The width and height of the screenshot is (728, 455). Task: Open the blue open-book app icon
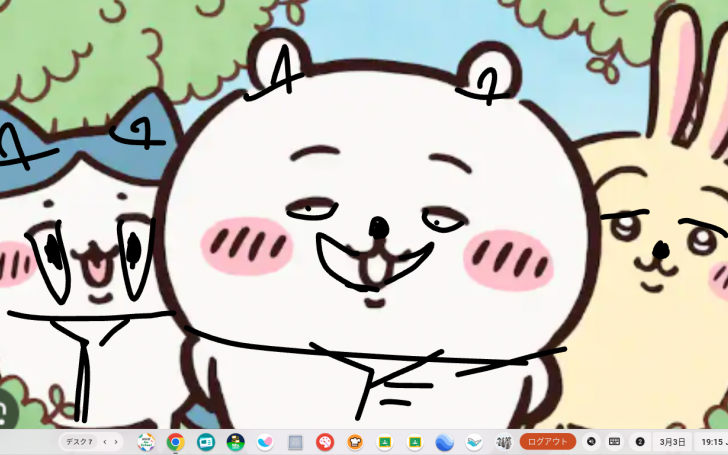(474, 442)
